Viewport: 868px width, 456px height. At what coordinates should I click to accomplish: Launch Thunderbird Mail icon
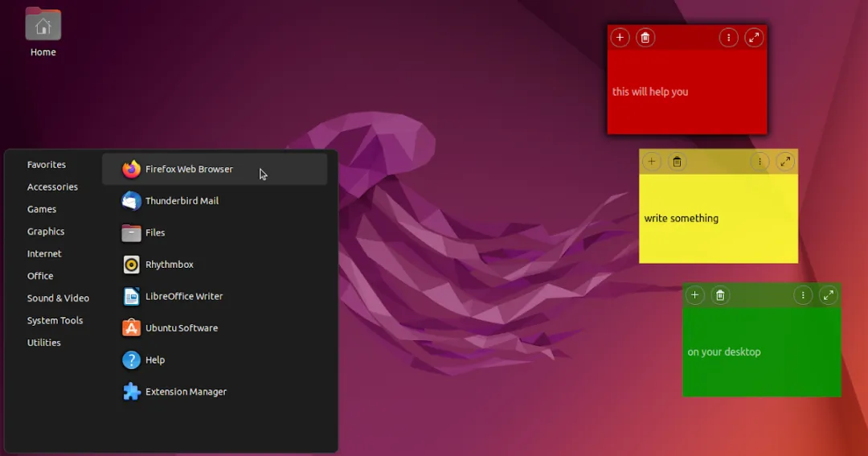131,200
